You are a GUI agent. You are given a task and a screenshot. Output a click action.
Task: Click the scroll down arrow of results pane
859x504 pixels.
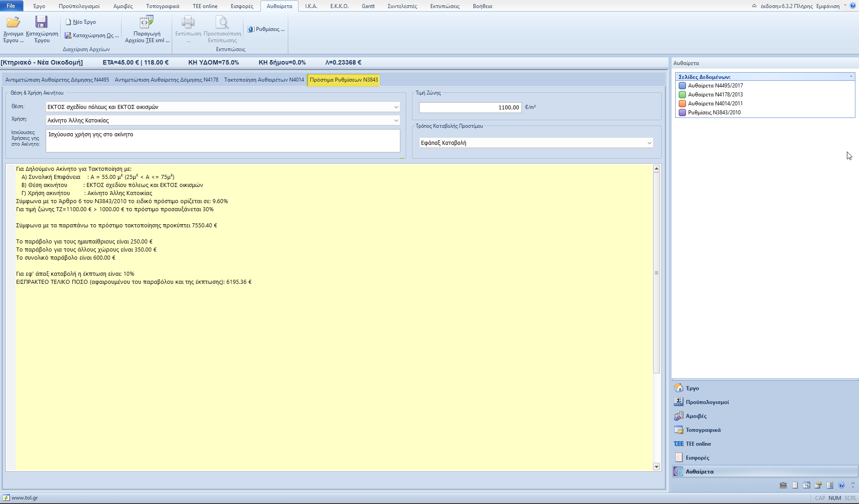(656, 467)
